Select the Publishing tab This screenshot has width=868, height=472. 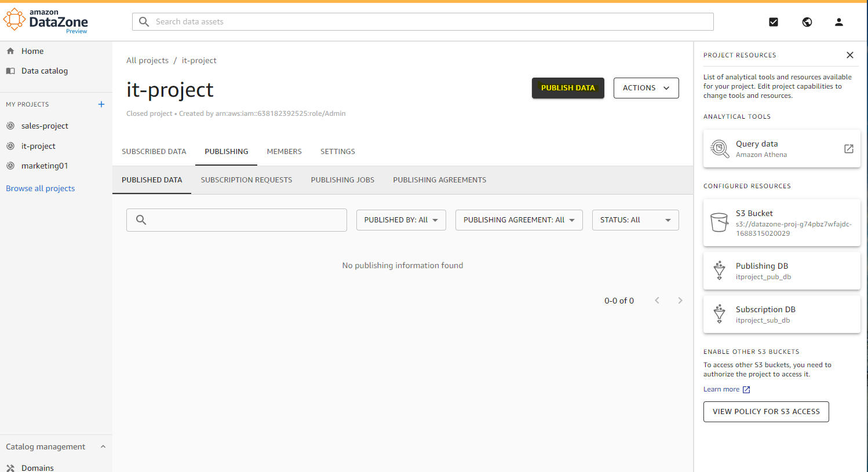[227, 152]
